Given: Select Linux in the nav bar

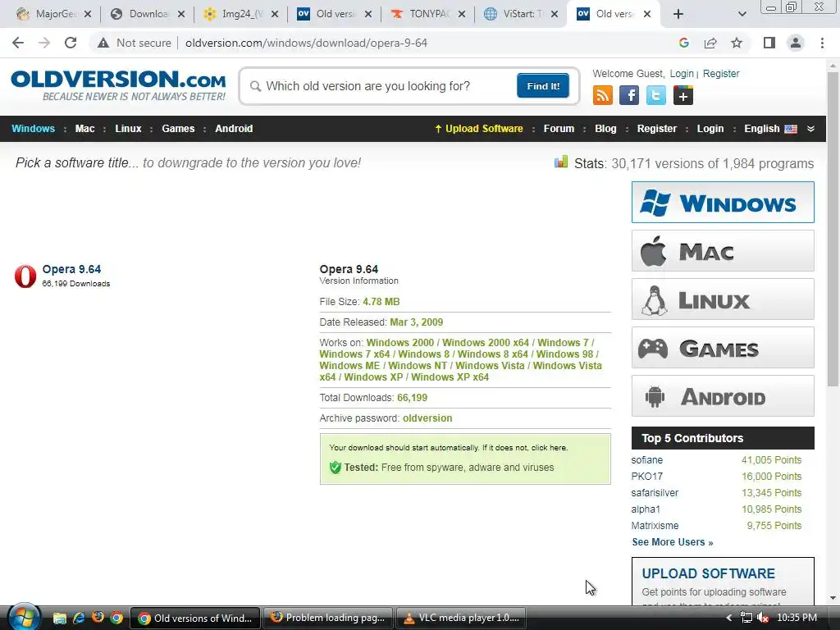Looking at the screenshot, I should 128,129.
